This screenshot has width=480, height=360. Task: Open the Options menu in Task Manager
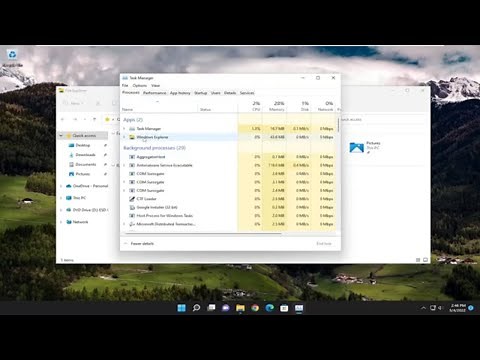140,86
